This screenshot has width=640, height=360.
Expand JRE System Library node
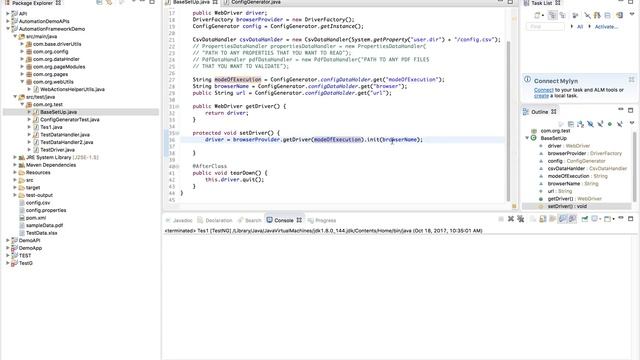click(15, 157)
